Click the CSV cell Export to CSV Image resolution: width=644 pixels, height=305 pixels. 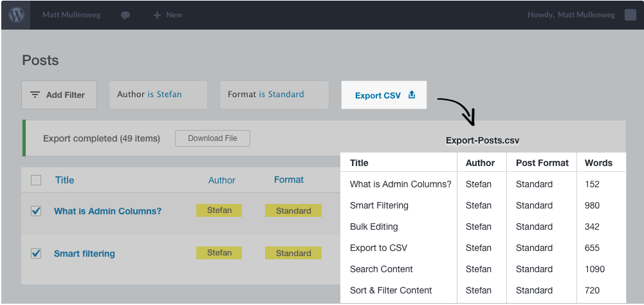[378, 248]
